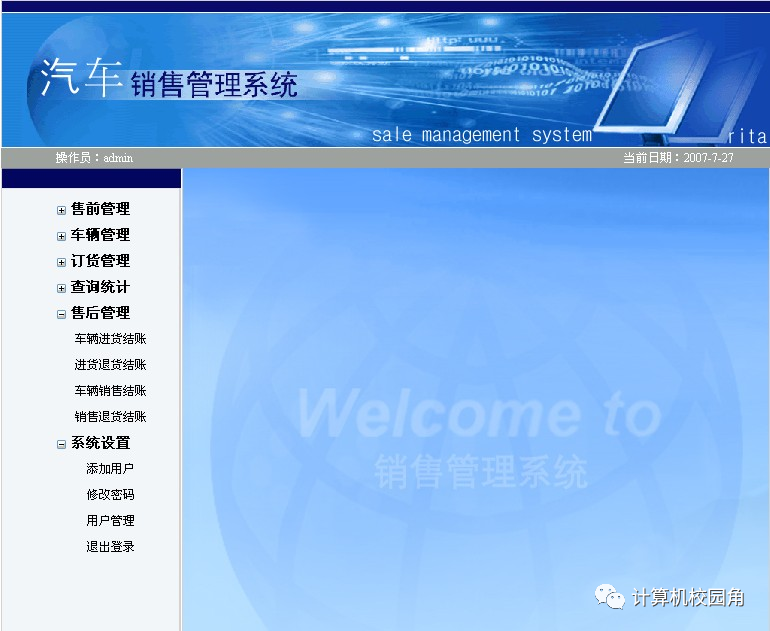This screenshot has width=770, height=631.
Task: Click the 操作员：admin label
Action: point(94,158)
